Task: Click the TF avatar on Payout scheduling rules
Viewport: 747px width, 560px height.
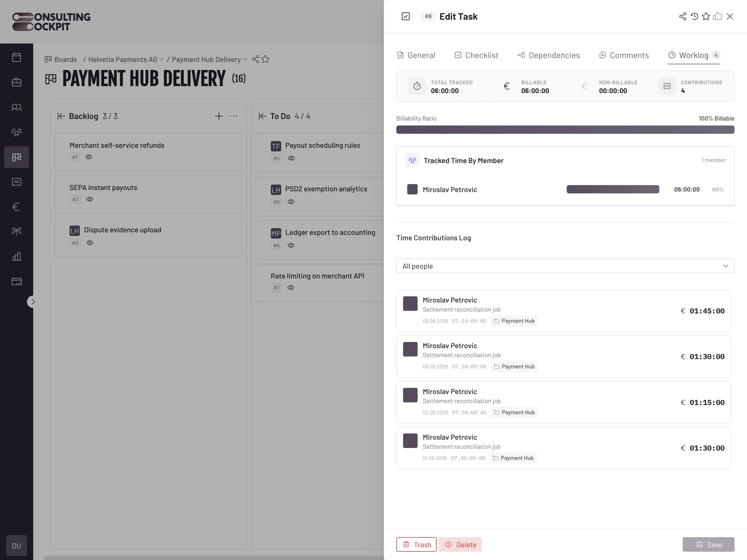Action: pos(276,146)
